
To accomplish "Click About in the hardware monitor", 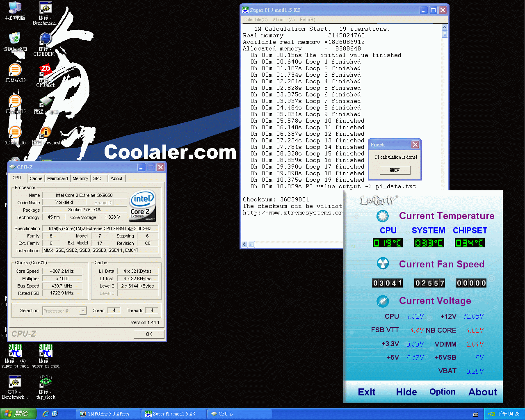I will 483,392.
